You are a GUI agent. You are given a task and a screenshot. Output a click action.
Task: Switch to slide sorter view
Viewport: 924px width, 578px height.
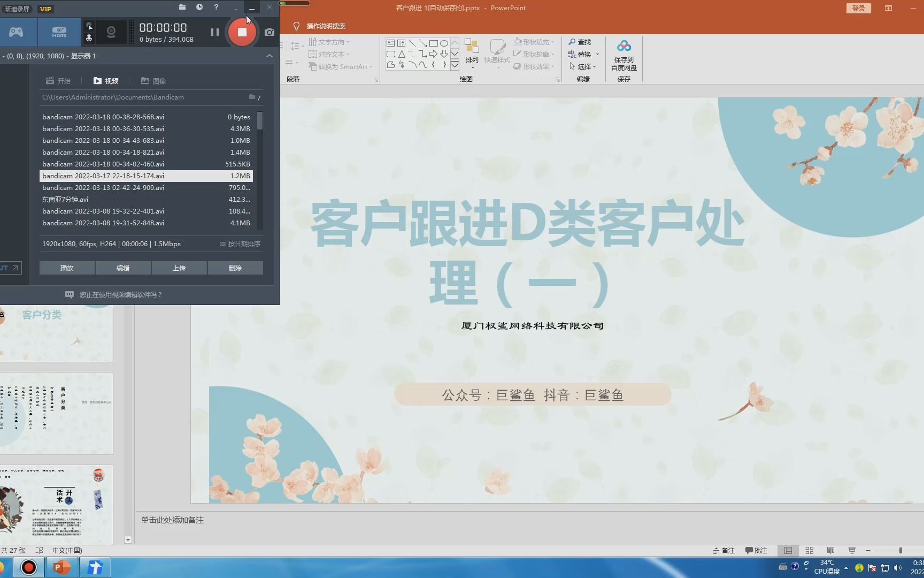coord(809,551)
